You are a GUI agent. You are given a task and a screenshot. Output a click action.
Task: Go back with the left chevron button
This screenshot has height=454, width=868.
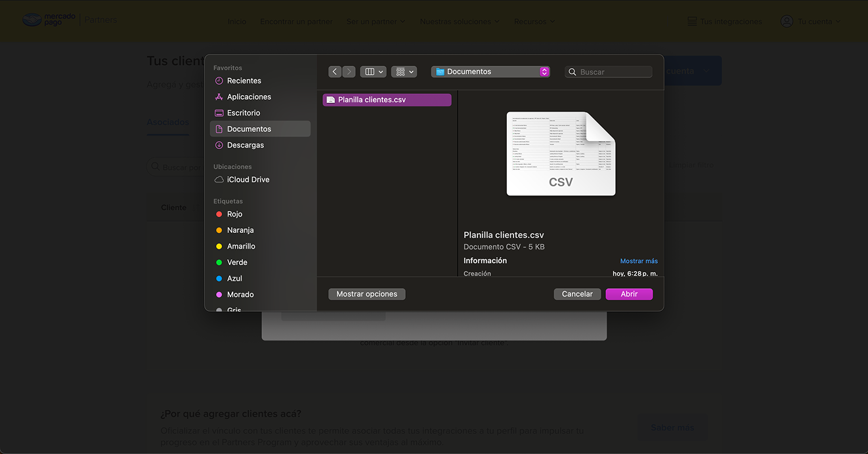pos(335,72)
